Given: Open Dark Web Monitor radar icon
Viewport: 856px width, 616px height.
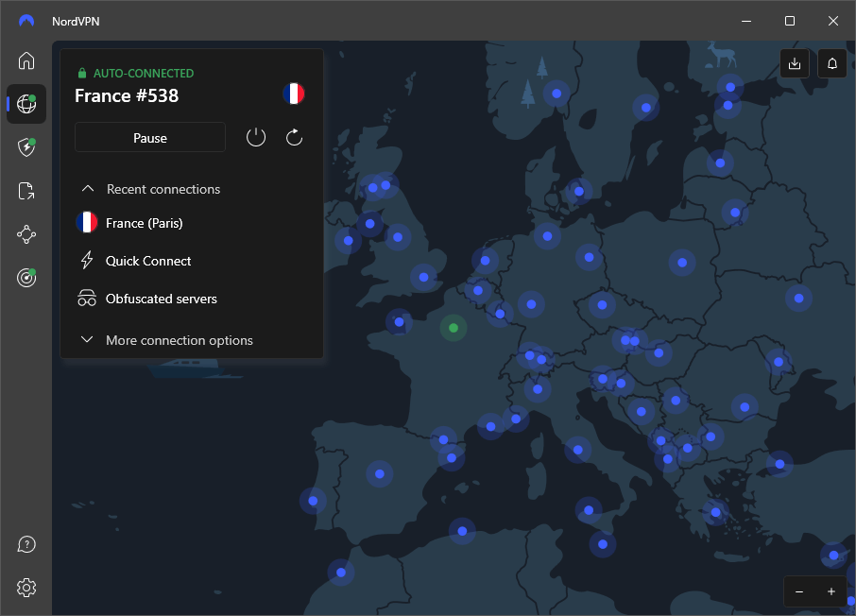Looking at the screenshot, I should click(x=26, y=278).
